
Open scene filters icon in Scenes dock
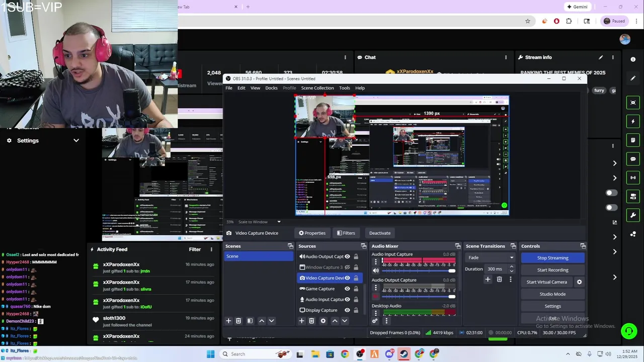coord(250,321)
